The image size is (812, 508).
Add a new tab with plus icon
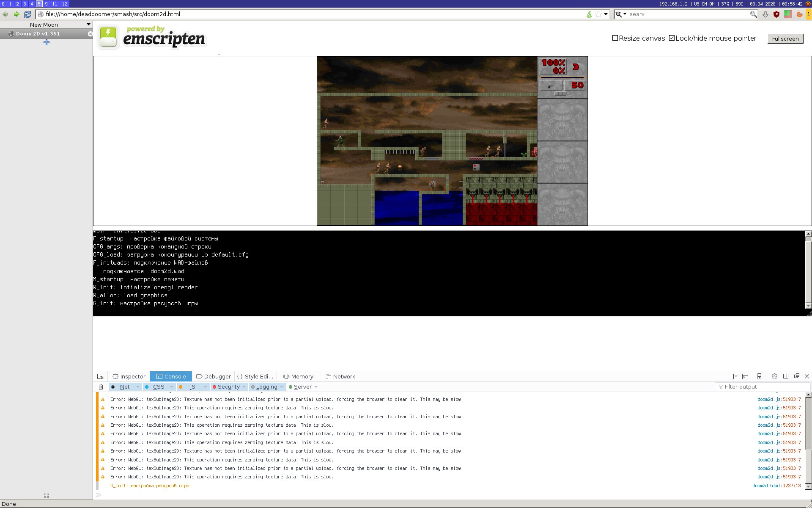point(47,42)
